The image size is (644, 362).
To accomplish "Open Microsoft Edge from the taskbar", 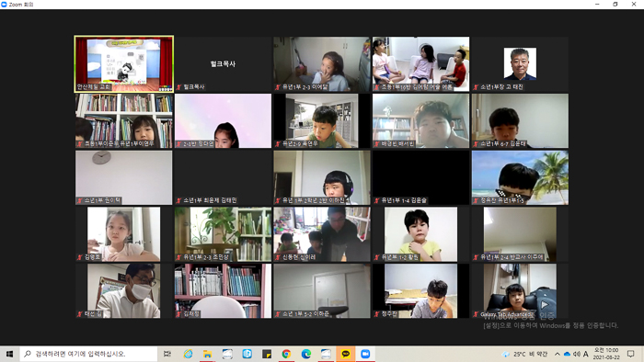I will pyautogui.click(x=306, y=354).
